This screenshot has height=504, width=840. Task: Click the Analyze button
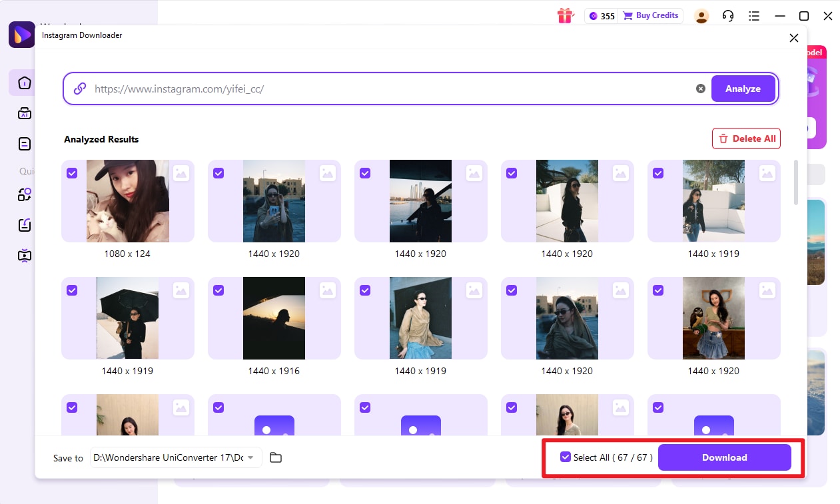tap(743, 88)
